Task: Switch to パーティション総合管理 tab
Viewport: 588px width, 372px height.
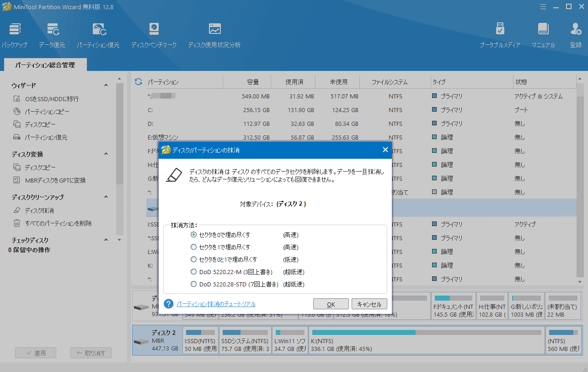Action: 45,65
